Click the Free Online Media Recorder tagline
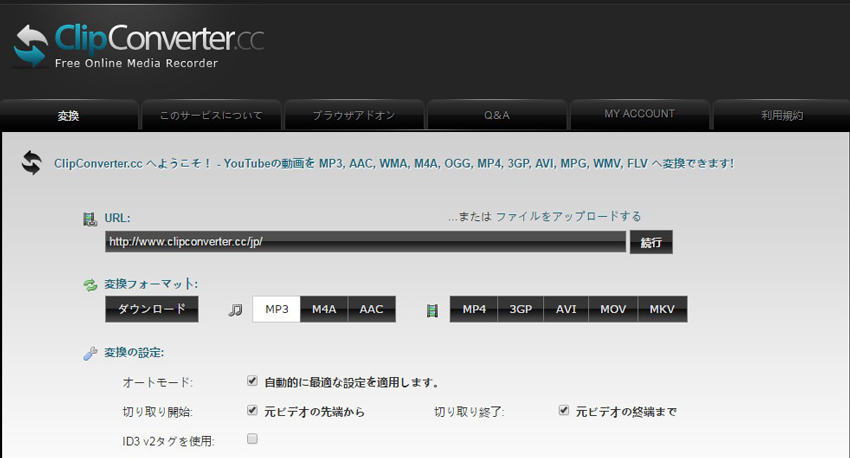Screen dimensions: 850x458 point(136,63)
